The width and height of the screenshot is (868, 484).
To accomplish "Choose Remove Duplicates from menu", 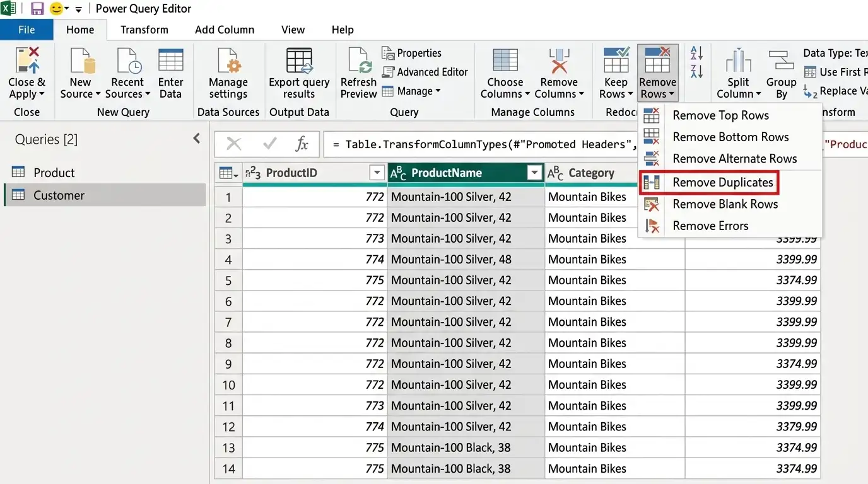I will tap(709, 182).
